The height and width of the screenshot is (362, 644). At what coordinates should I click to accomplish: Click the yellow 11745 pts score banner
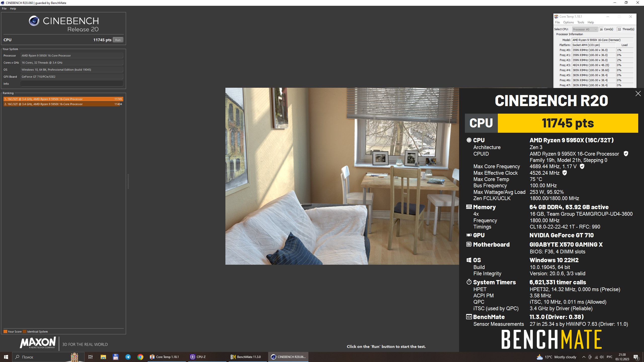[x=568, y=123]
